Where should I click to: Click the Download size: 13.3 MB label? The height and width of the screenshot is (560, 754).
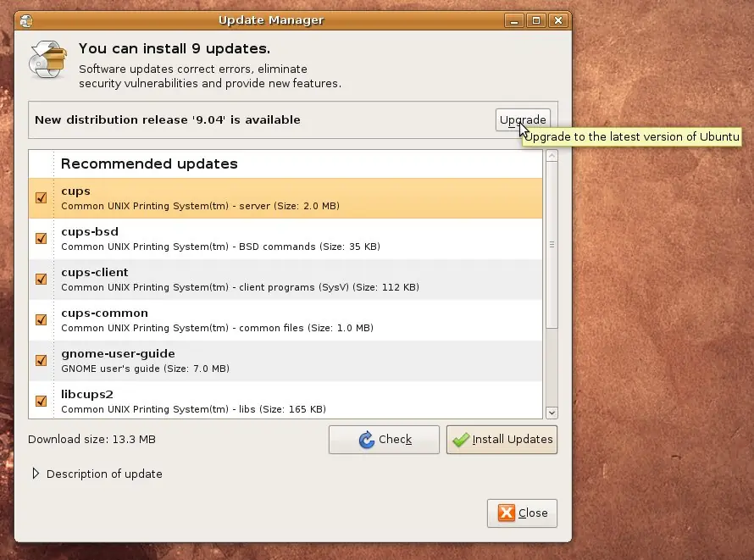coord(91,440)
